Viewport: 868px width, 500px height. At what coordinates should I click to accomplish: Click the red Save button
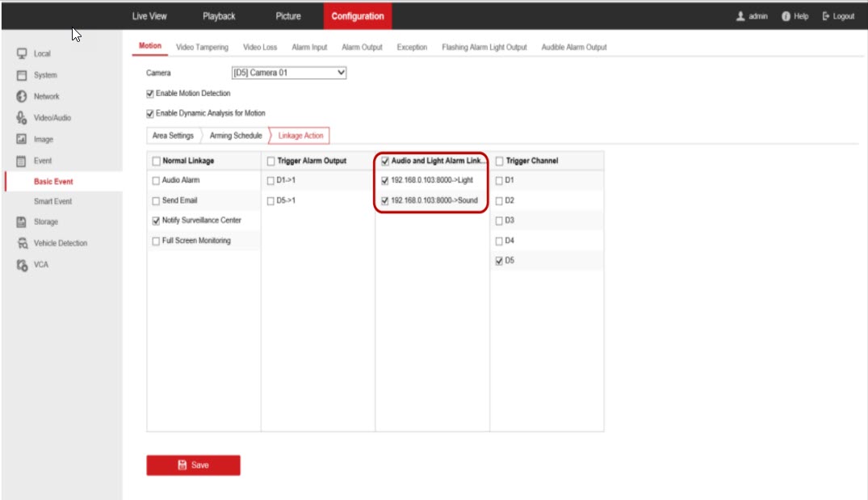[193, 465]
